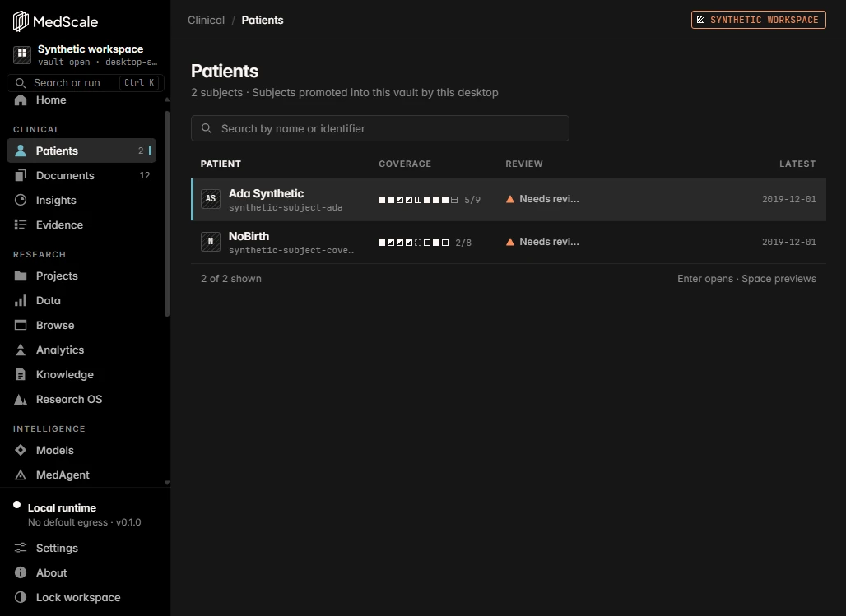Screen dimensions: 846x616
Task: Click the Projects folder icon
Action: click(21, 276)
